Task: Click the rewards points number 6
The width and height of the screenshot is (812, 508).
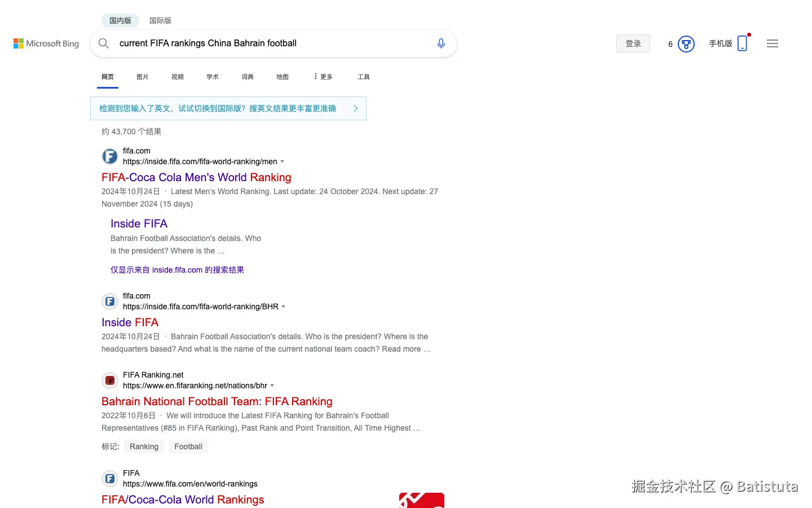Action: (x=670, y=44)
